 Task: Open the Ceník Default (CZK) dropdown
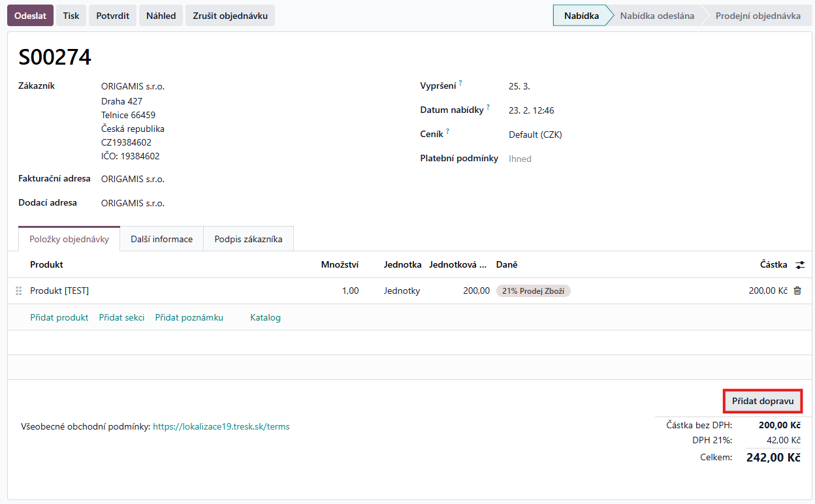point(535,135)
